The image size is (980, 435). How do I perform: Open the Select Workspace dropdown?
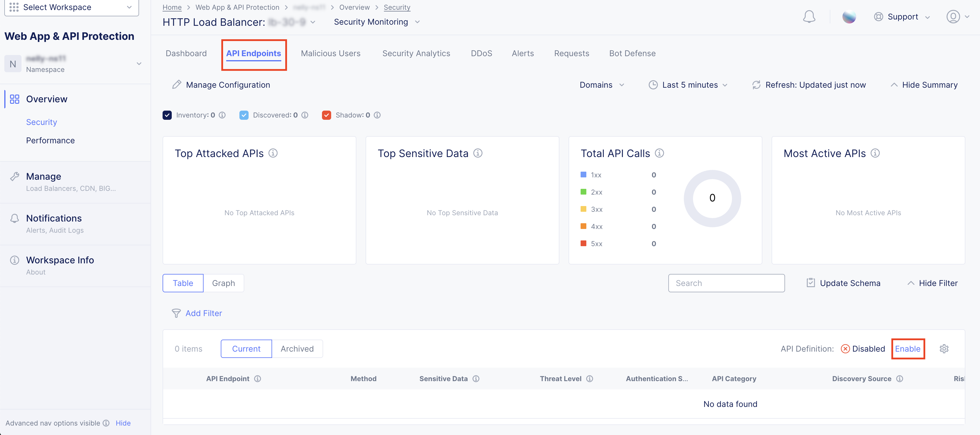71,7
